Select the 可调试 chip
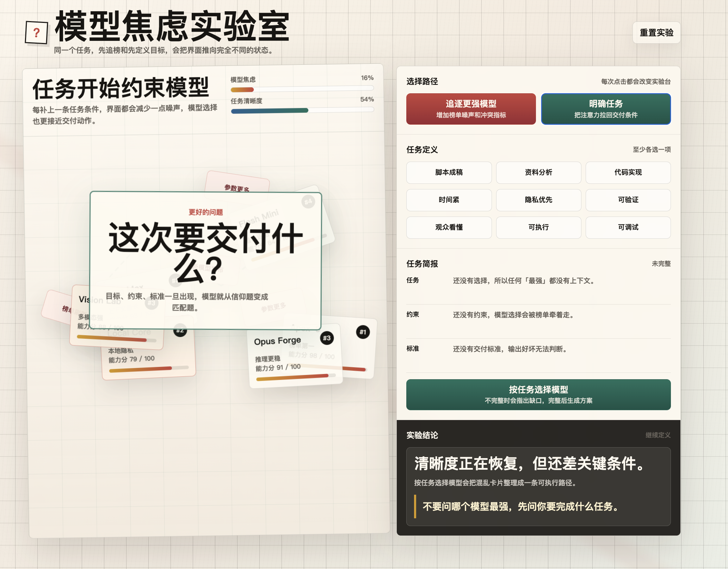Viewport: 728px width, 569px height. 628,227
